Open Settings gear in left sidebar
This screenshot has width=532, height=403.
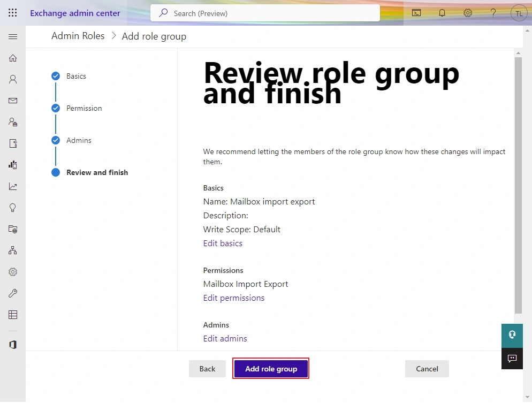12,272
